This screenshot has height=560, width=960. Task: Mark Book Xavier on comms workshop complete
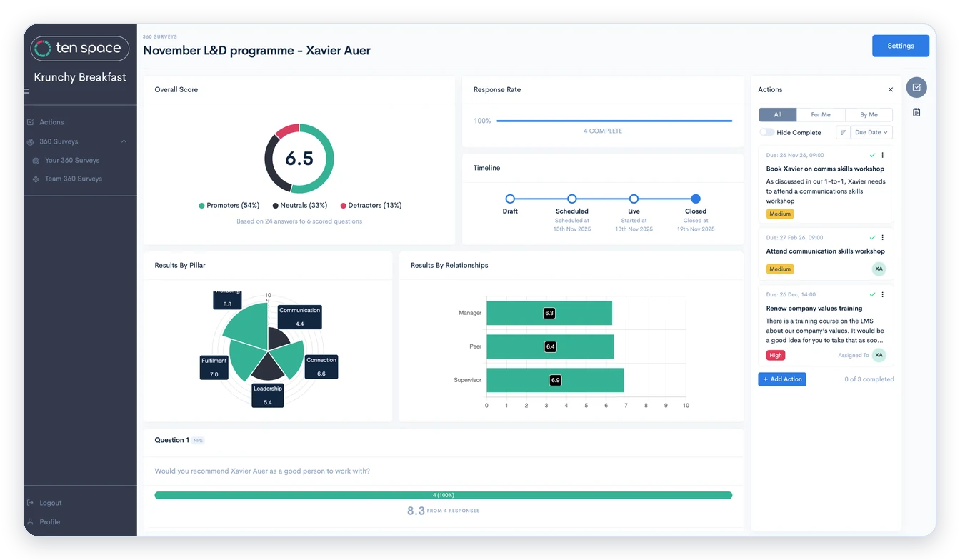pos(872,155)
